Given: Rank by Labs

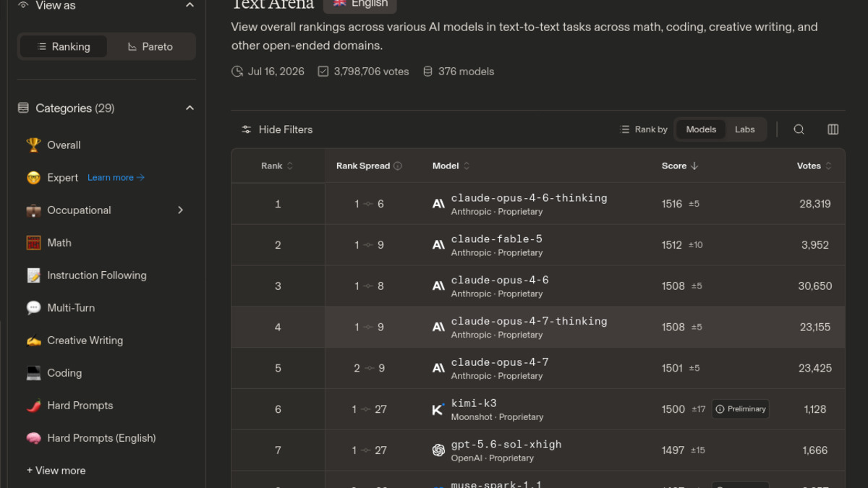Looking at the screenshot, I should (x=745, y=129).
